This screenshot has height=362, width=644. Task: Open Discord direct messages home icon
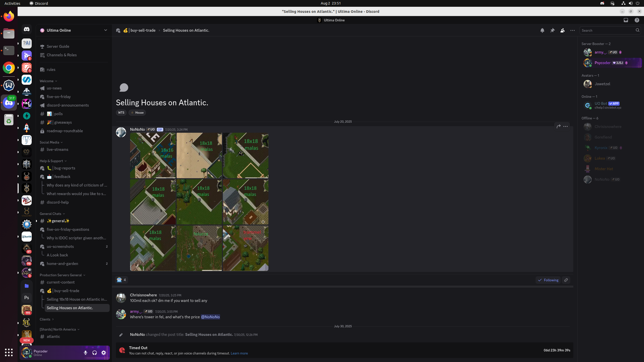point(27,29)
